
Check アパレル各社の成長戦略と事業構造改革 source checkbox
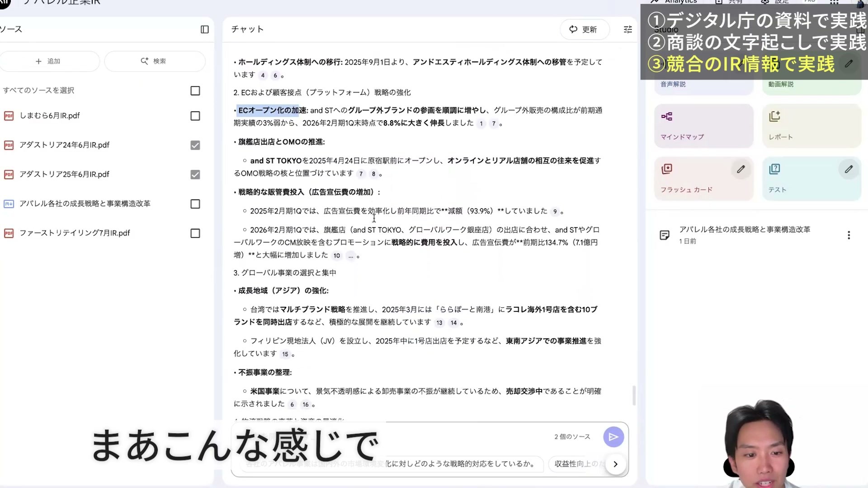(195, 204)
